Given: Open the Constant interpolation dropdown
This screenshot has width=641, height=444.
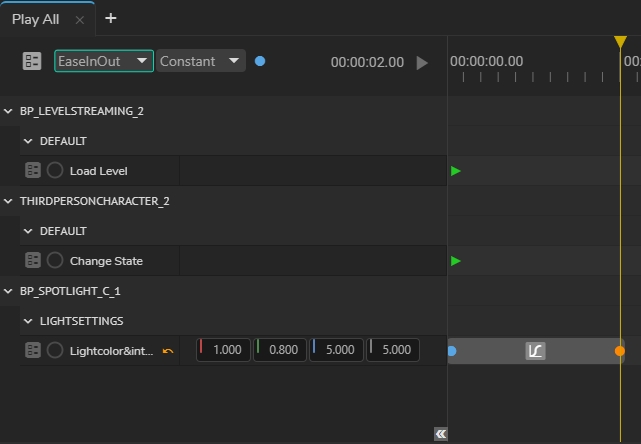Looking at the screenshot, I should pyautogui.click(x=200, y=61).
